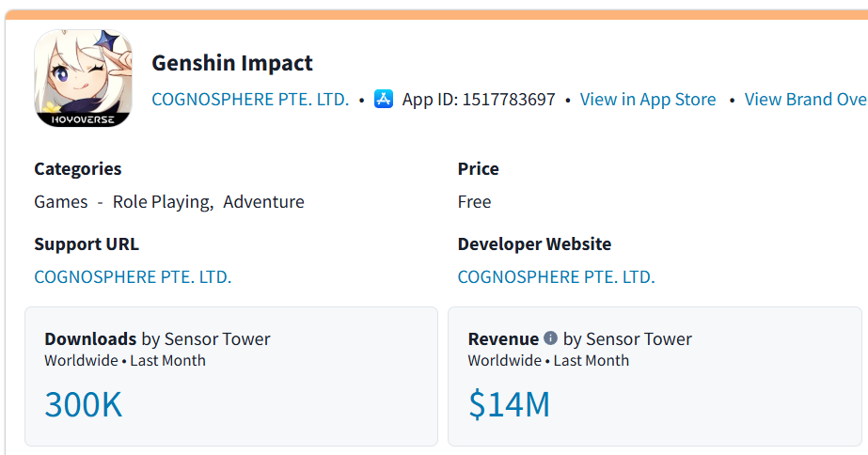Open the Developer Website COGNOSPHERE link
Screen dimensions: 868x455
556,277
